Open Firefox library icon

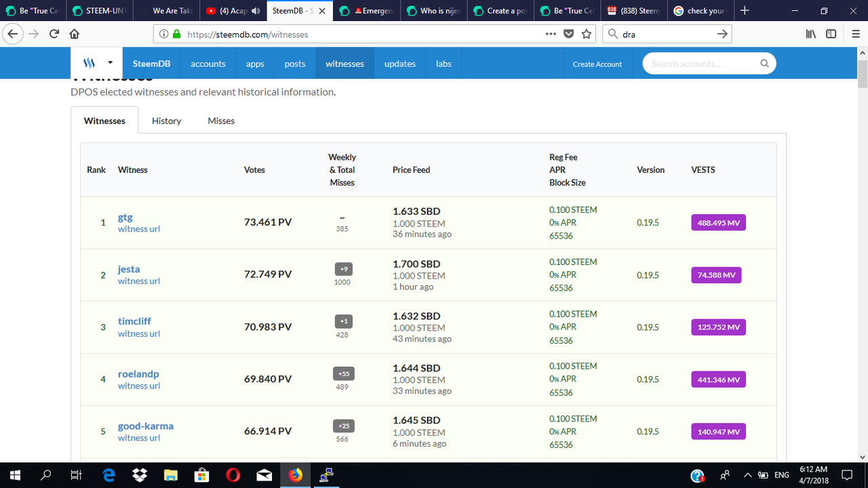810,34
